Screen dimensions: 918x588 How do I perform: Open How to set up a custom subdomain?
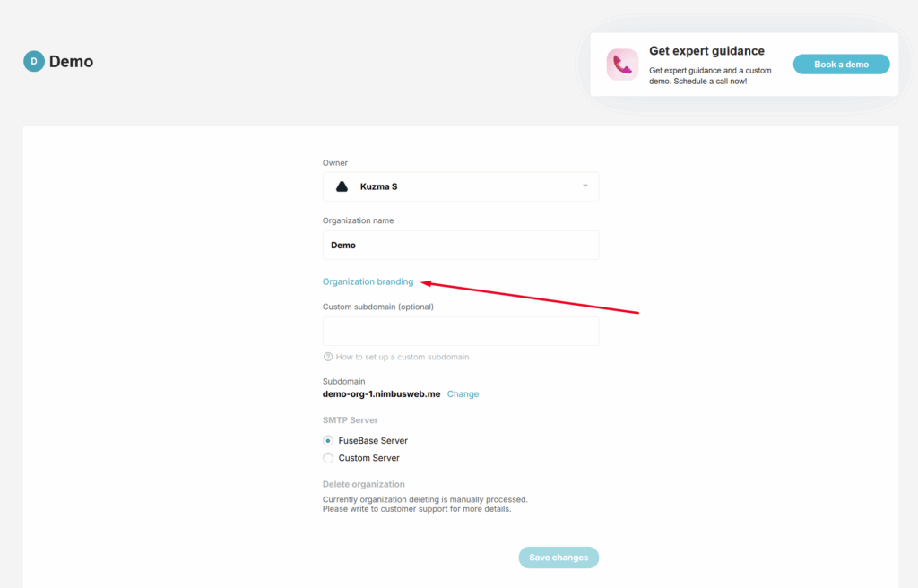pos(402,357)
